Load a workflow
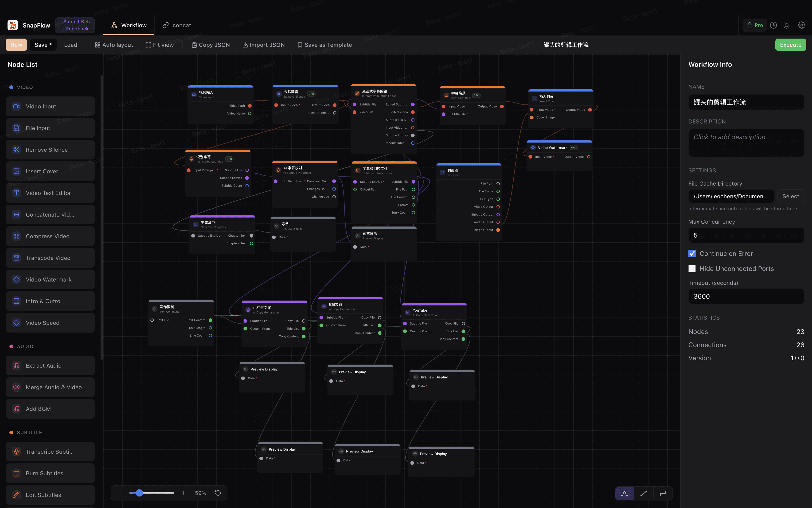Image resolution: width=812 pixels, height=508 pixels. pos(70,45)
